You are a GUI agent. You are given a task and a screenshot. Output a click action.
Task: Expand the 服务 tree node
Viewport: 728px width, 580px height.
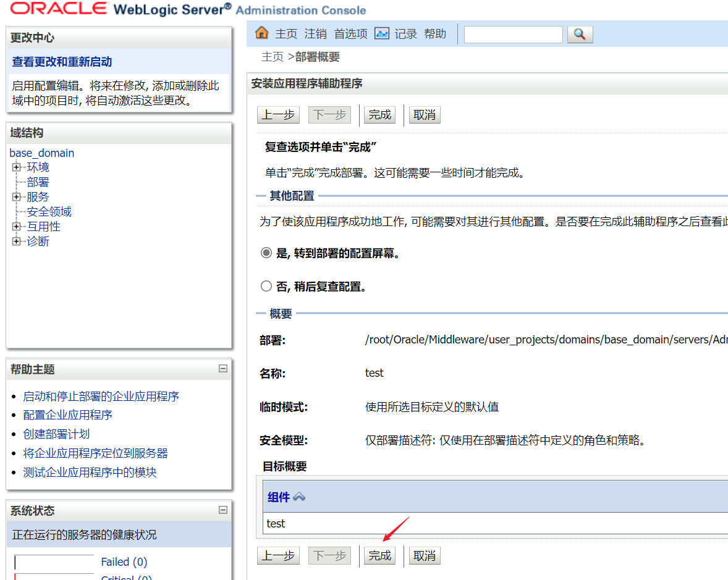pos(16,197)
